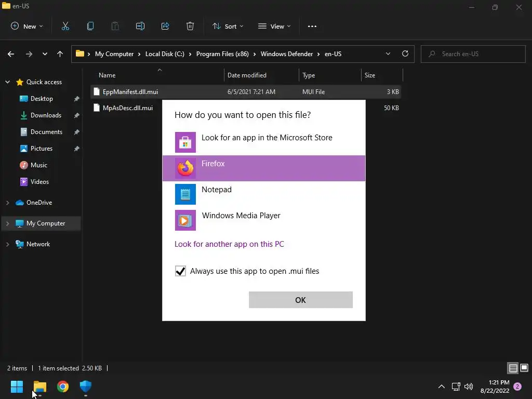Click OK in the open-with dialog

click(x=301, y=300)
